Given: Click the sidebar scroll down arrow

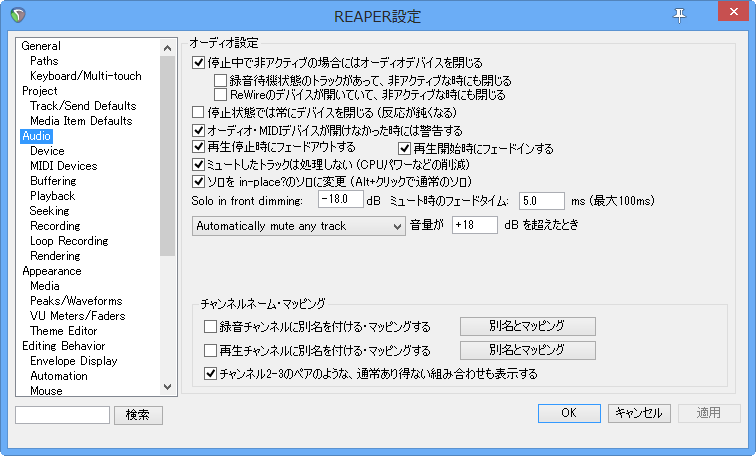Looking at the screenshot, I should [167, 387].
